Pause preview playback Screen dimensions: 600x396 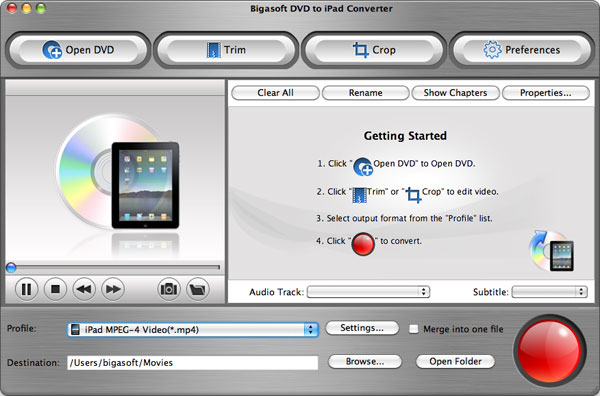pos(26,289)
